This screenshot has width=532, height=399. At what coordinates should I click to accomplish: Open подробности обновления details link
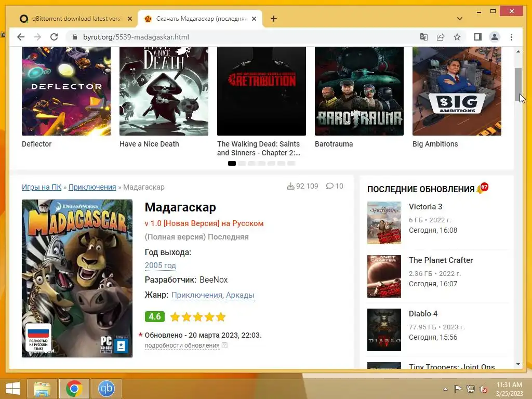182,345
